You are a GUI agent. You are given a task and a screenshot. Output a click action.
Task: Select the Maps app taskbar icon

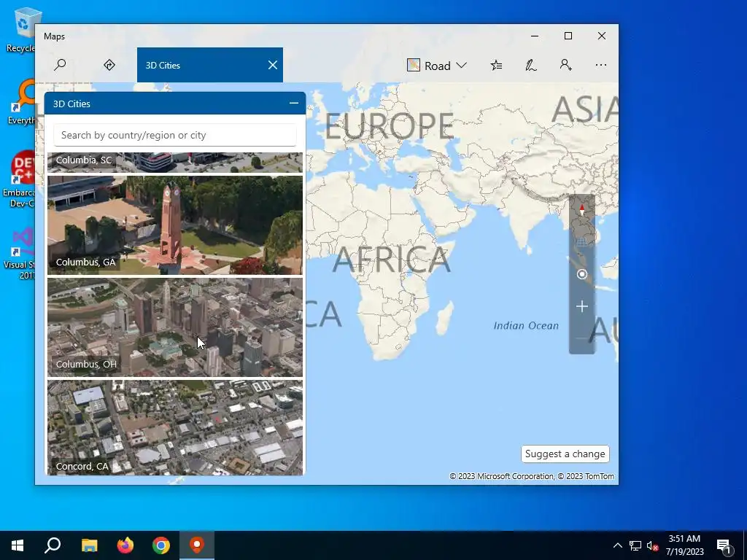coord(197,545)
